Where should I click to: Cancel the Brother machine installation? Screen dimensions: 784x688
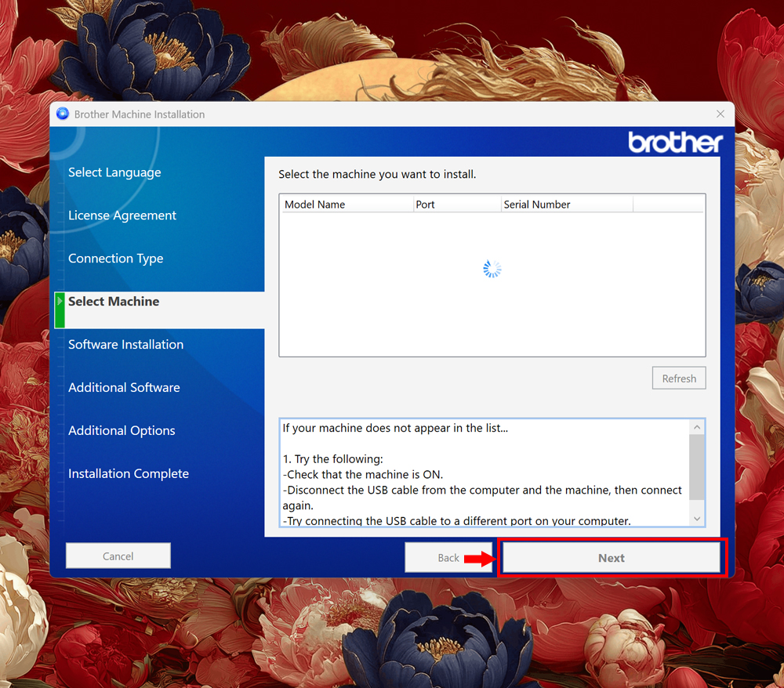coord(118,556)
